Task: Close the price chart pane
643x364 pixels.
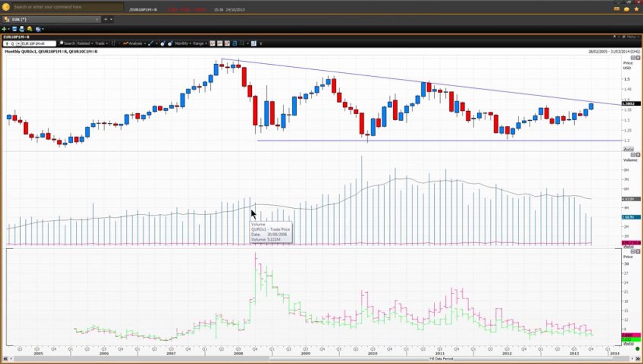Action: click(x=638, y=58)
